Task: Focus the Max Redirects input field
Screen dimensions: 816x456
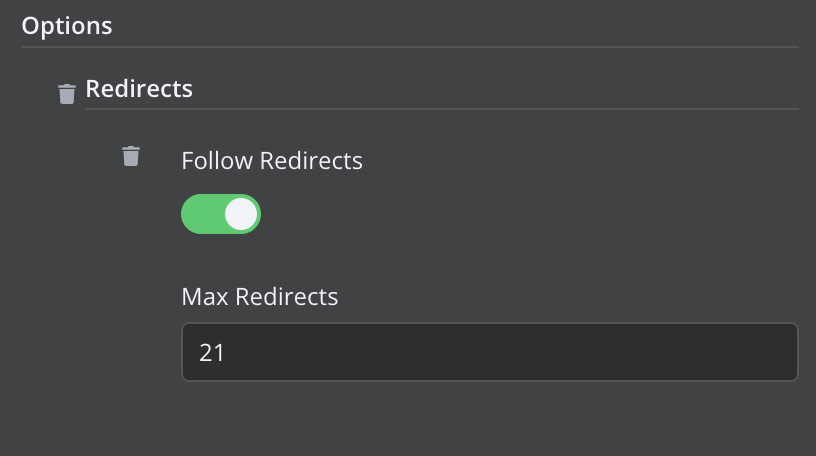Action: (x=489, y=352)
